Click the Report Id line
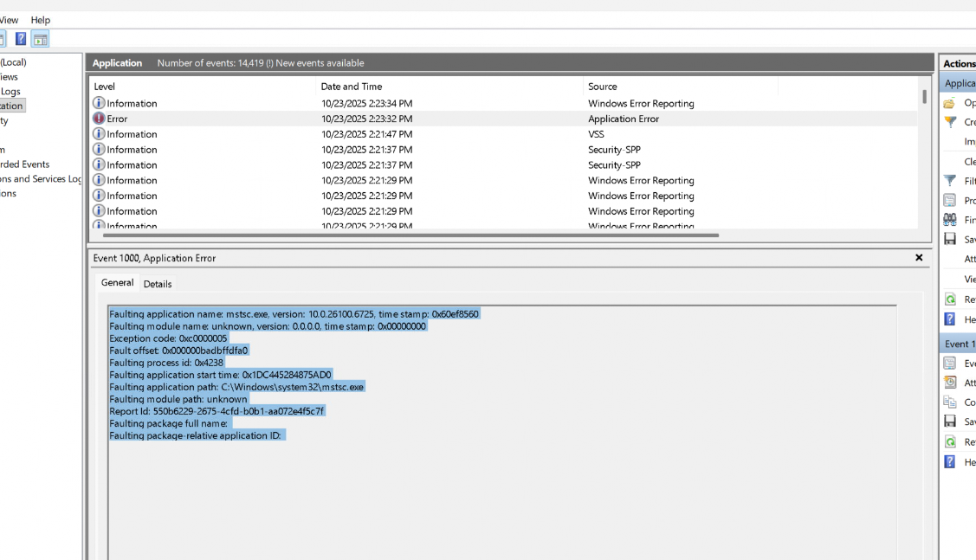Screen dimensions: 976x560 pos(217,411)
